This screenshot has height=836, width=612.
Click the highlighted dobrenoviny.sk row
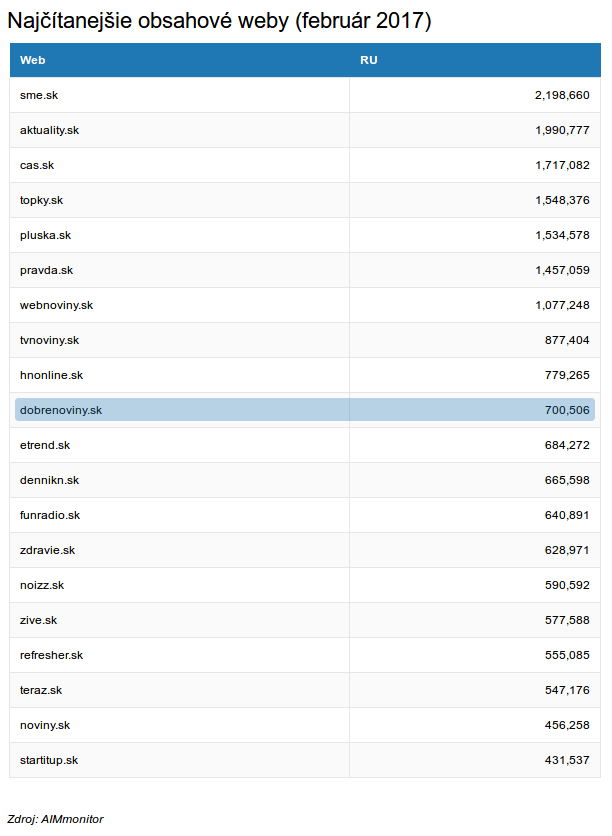pyautogui.click(x=305, y=410)
